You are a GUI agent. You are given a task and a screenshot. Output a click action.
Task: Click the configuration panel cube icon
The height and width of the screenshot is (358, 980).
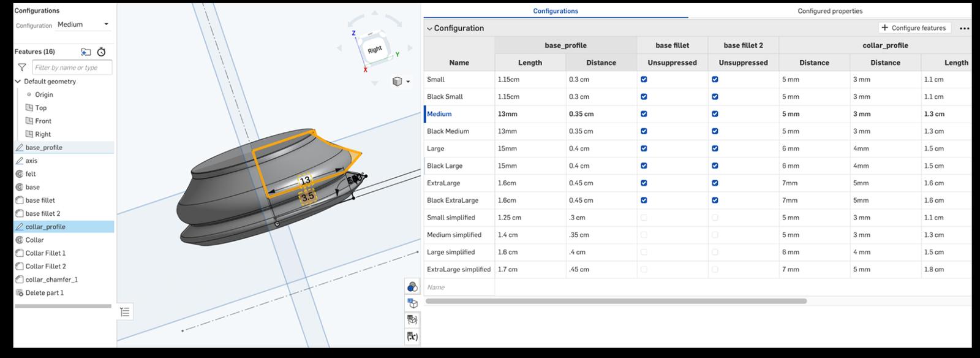[x=412, y=303]
